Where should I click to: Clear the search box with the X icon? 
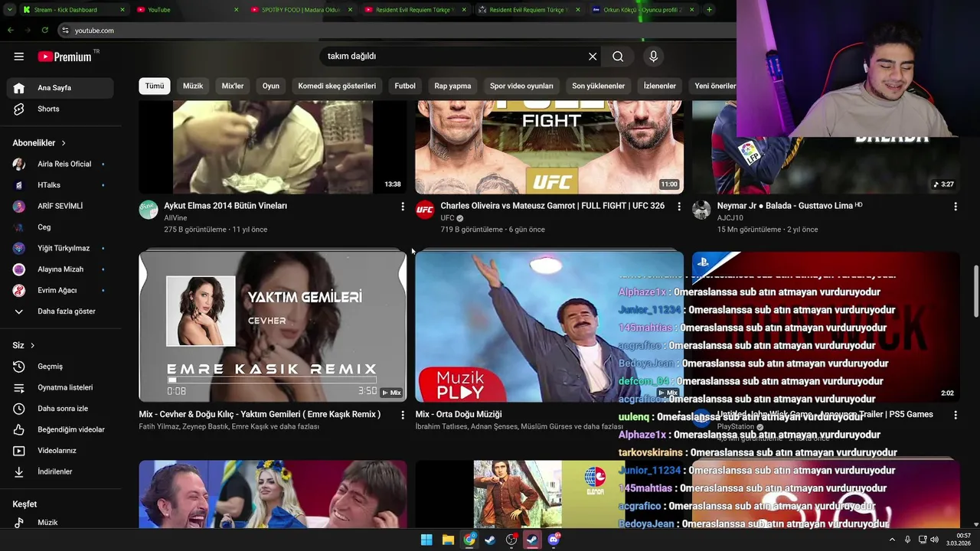[593, 56]
